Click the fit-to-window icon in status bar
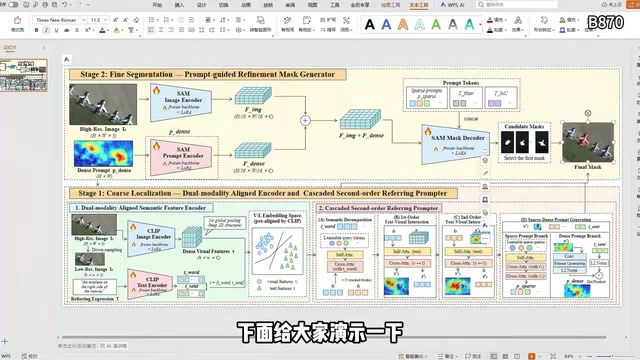The image size is (640, 360). [553, 356]
